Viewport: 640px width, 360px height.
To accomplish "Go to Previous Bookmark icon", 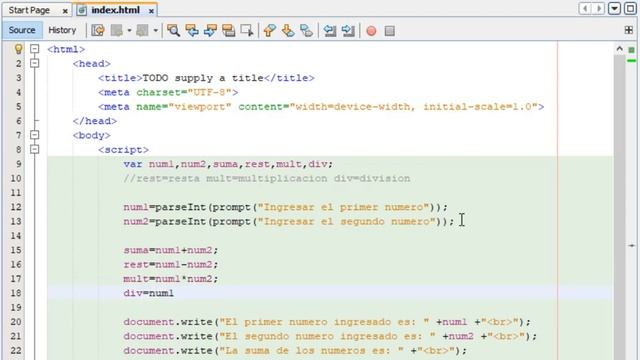I will pos(269,31).
